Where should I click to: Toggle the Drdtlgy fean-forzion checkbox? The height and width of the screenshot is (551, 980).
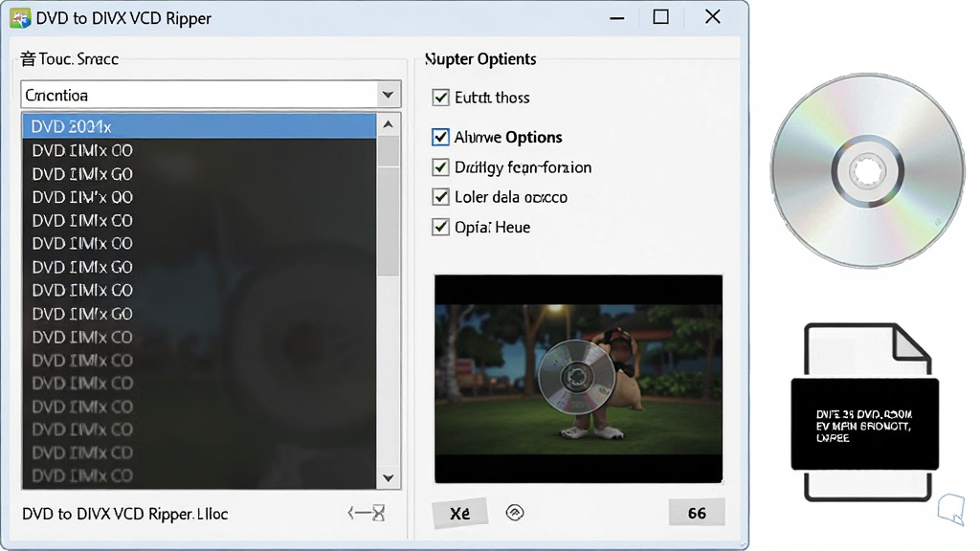[440, 167]
